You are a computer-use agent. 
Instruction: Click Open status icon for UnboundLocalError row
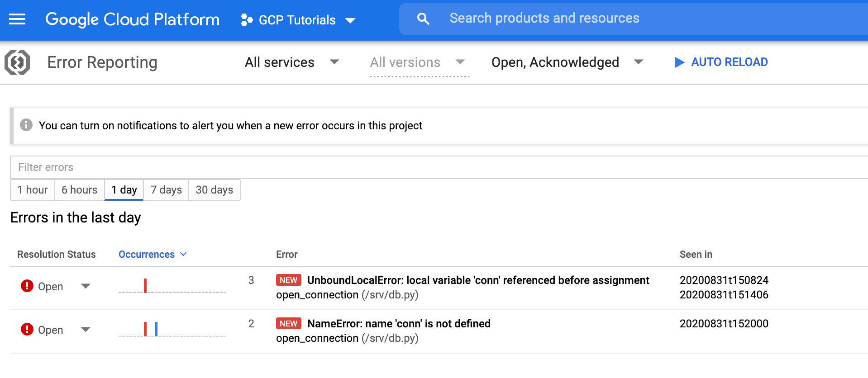27,286
